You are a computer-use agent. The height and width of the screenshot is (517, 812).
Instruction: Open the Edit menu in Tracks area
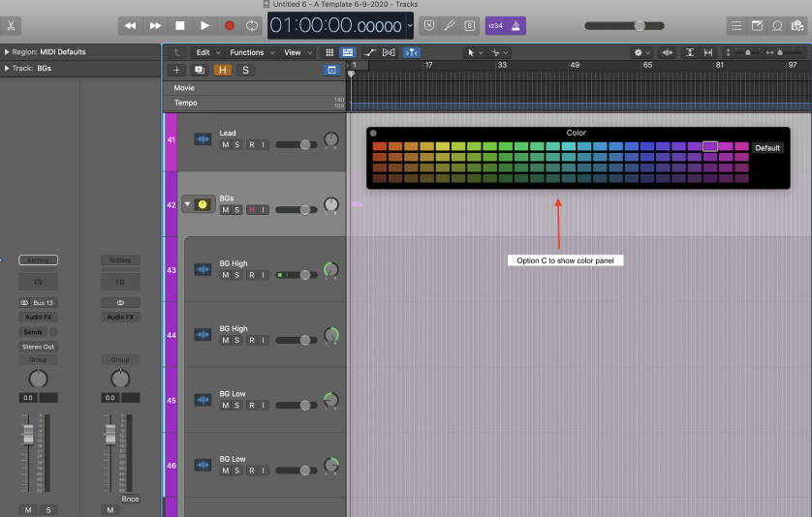pos(207,52)
